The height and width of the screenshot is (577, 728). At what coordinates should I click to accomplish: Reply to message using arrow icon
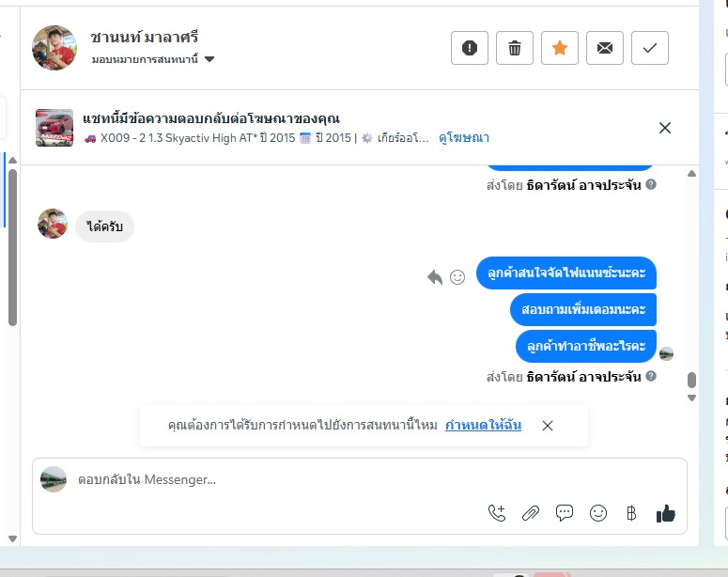coord(435,277)
